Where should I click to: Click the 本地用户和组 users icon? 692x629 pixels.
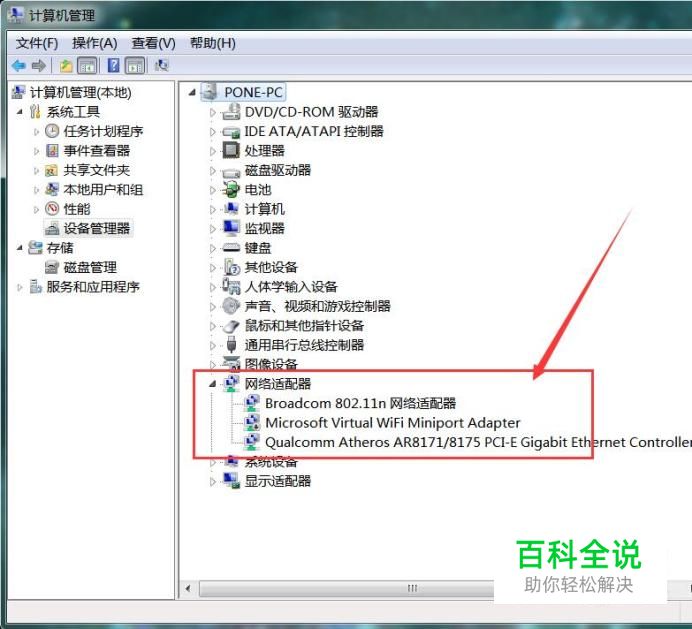(x=52, y=189)
